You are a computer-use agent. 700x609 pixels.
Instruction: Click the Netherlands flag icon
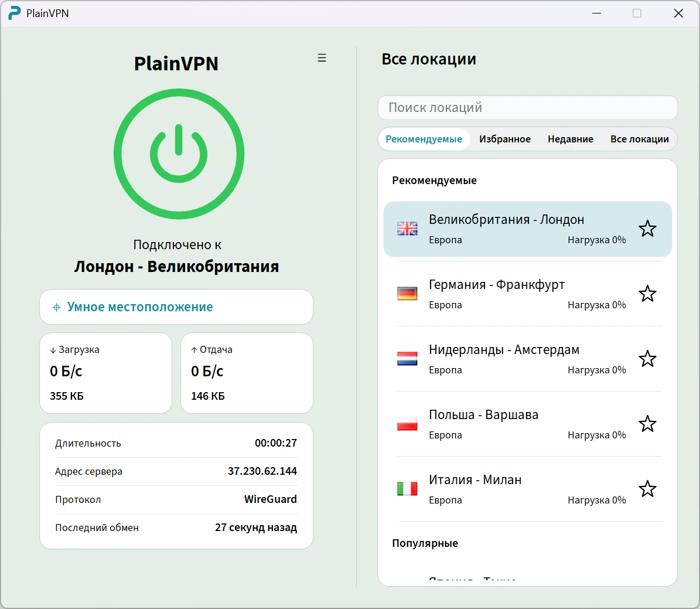point(407,359)
